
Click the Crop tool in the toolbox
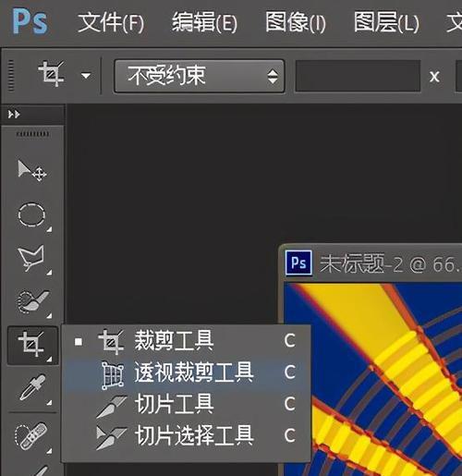32,345
